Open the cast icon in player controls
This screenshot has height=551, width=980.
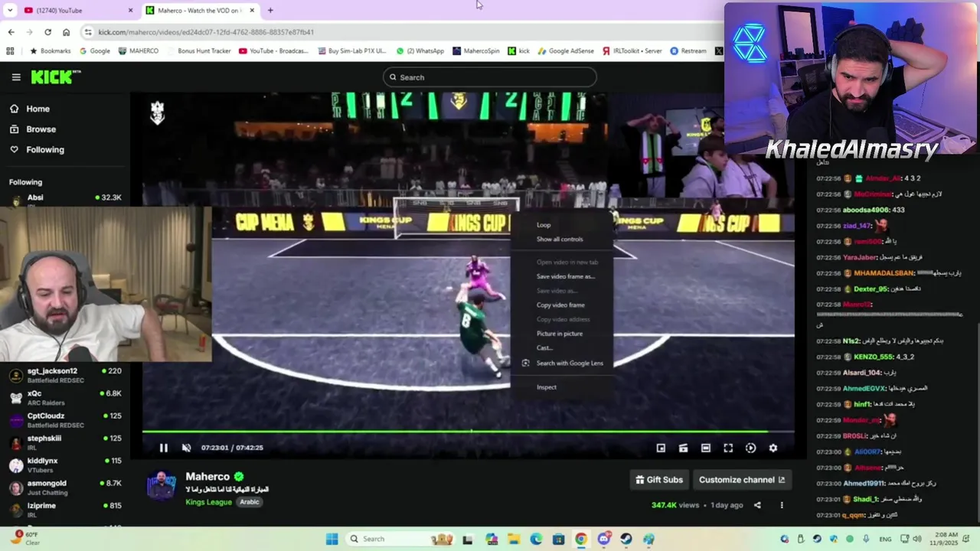(683, 448)
